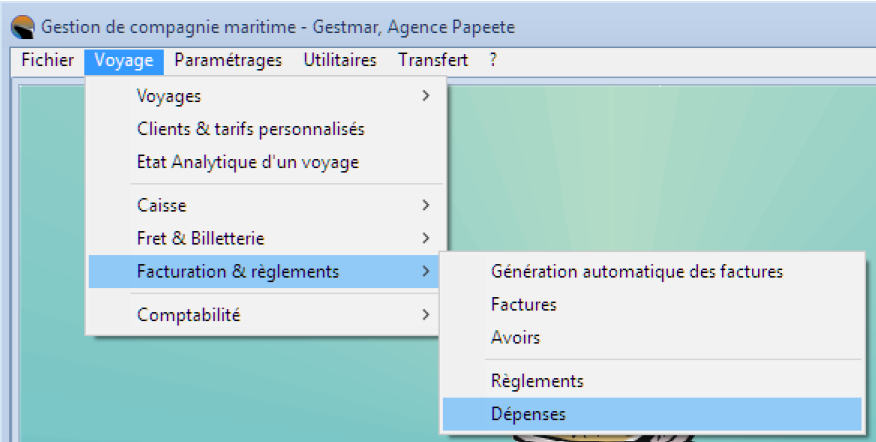This screenshot has height=442, width=876.
Task: Open Factures from the submenu
Action: pos(524,304)
